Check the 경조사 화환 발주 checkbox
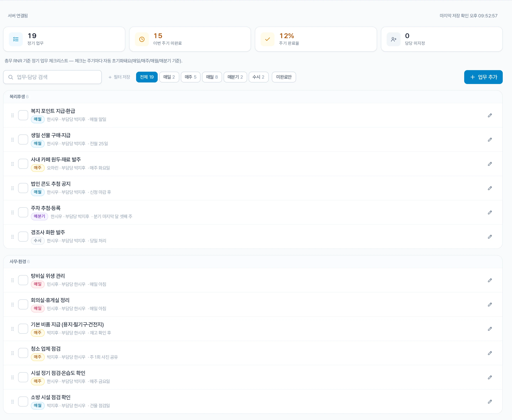 tap(23, 237)
